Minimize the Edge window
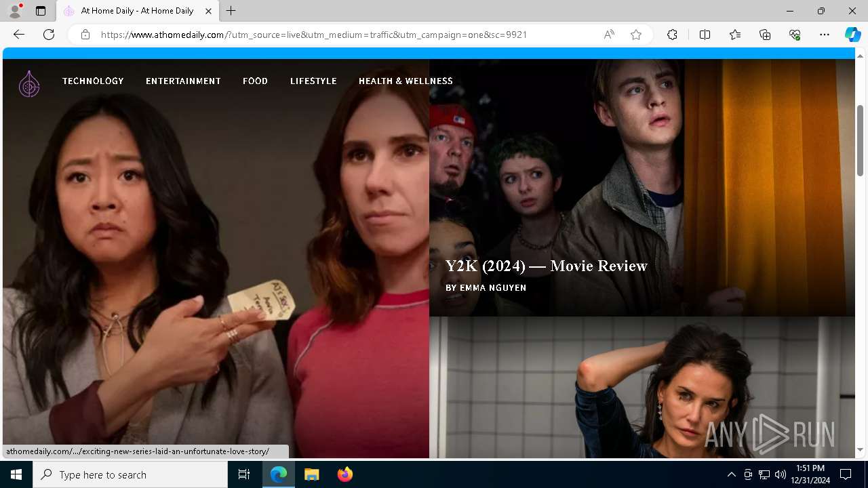 [x=790, y=11]
